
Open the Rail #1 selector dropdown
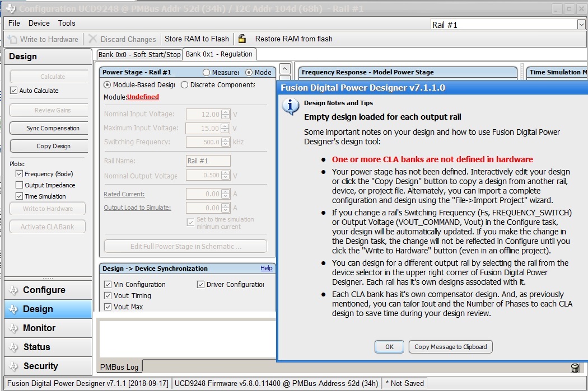pos(581,25)
